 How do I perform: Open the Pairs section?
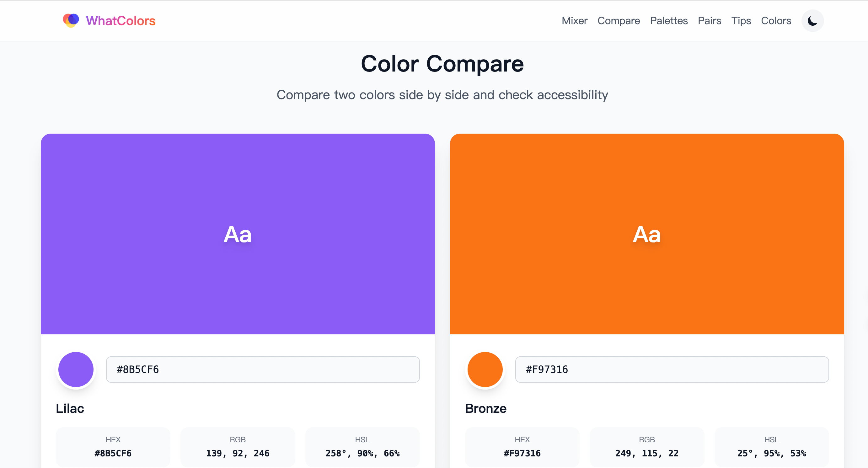click(709, 20)
